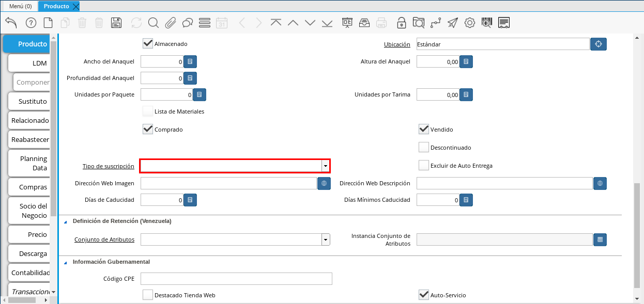Toggle the Vendido checkbox
Screen dimensions: 644x304
pyautogui.click(x=424, y=130)
